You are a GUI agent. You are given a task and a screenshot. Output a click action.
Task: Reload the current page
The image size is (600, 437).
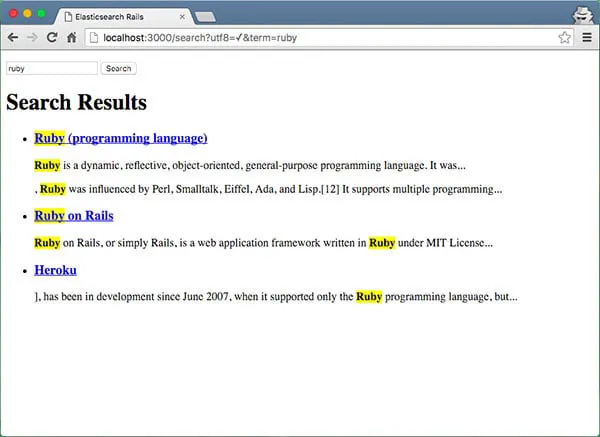[52, 37]
